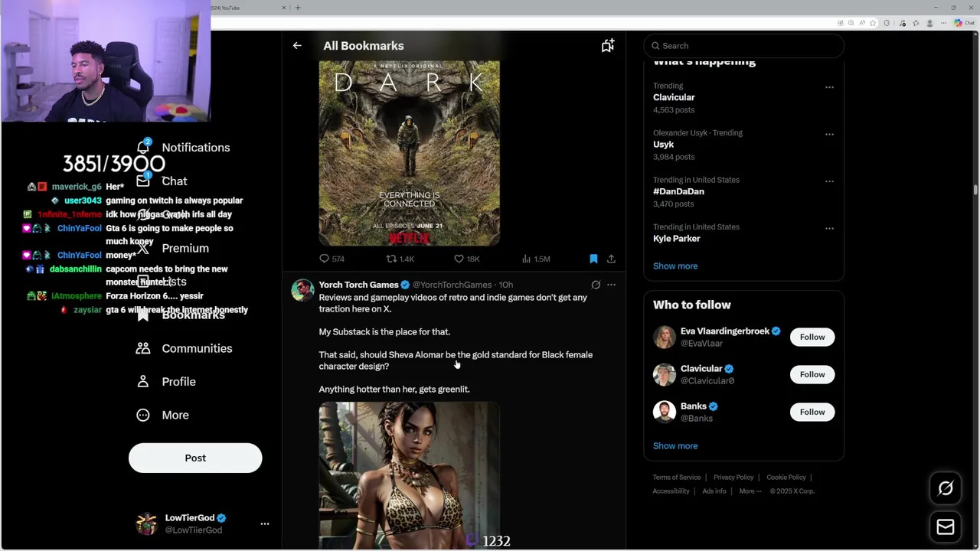
Task: Open more options for Usyk trend
Action: 829,134
